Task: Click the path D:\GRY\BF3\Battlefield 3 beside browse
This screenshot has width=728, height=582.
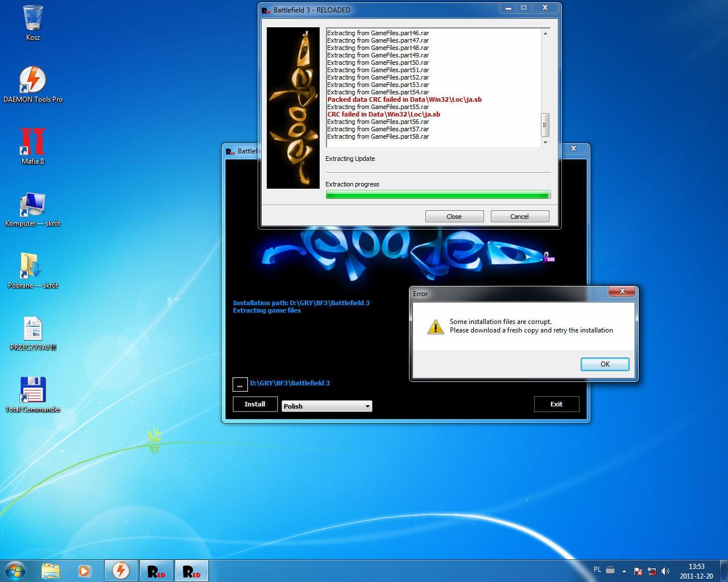Action: 290,383
